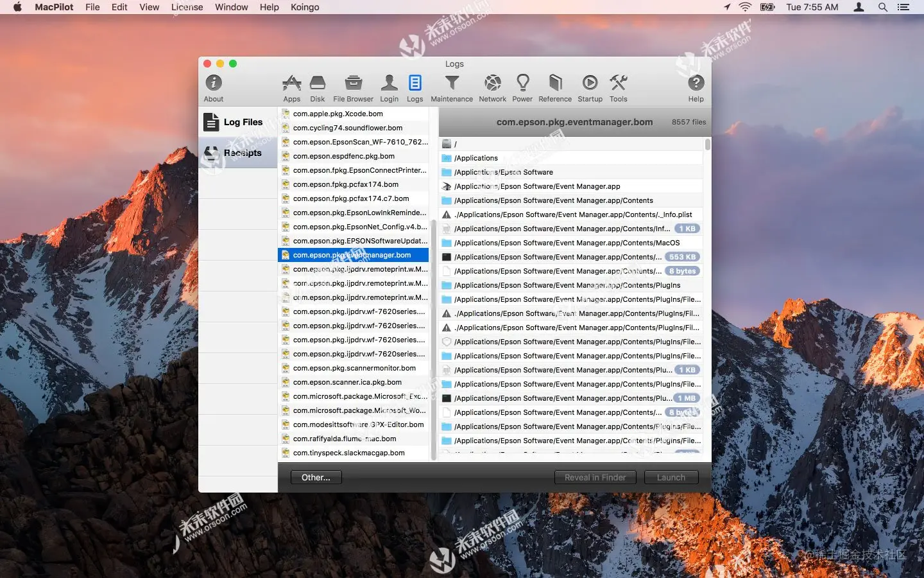Open the Reference section

pos(555,88)
